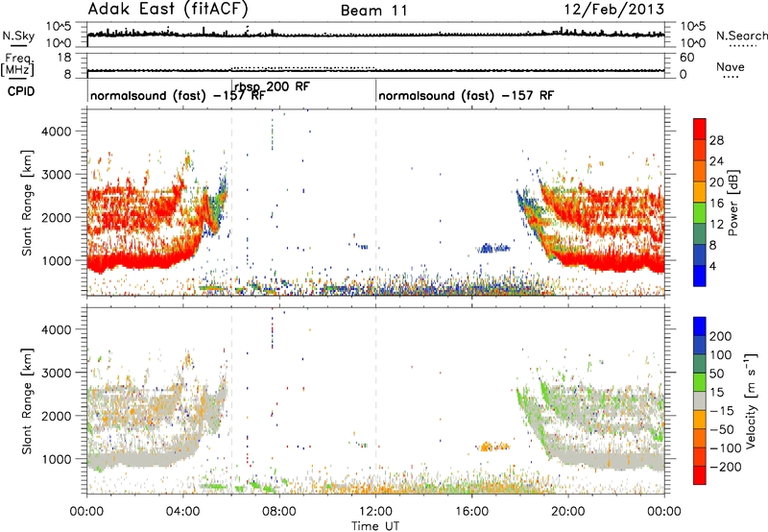
Task: Click the orange echo patch near 16:30 in the velocity panel
Action: point(492,447)
